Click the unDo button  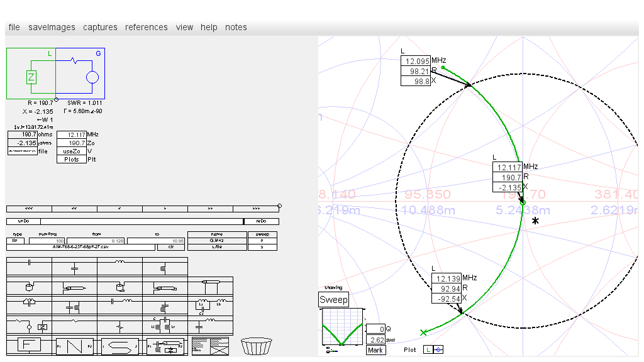[23, 222]
